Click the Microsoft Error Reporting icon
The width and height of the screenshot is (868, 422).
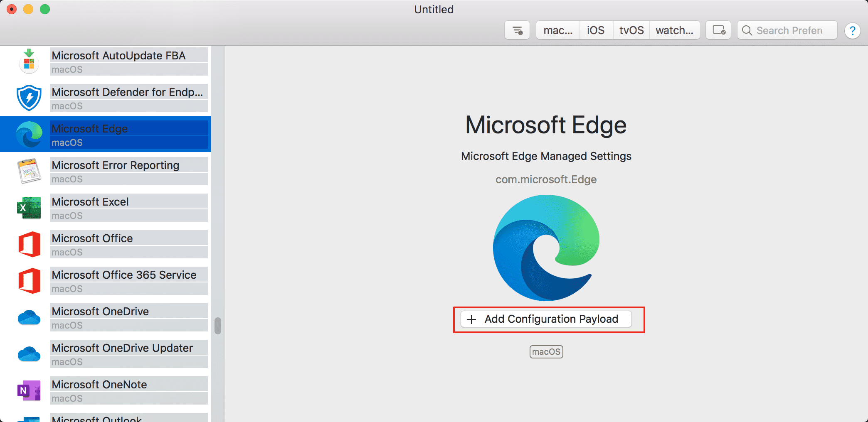point(29,171)
